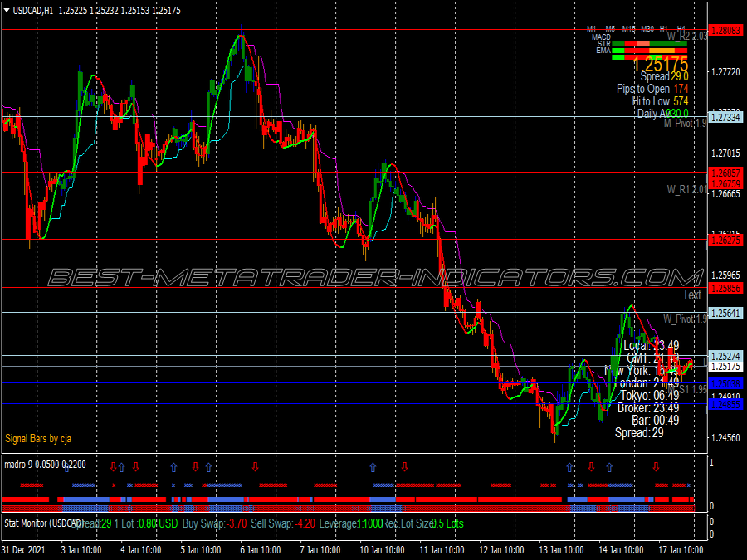Select the 1.26275 red price label

pos(725,240)
